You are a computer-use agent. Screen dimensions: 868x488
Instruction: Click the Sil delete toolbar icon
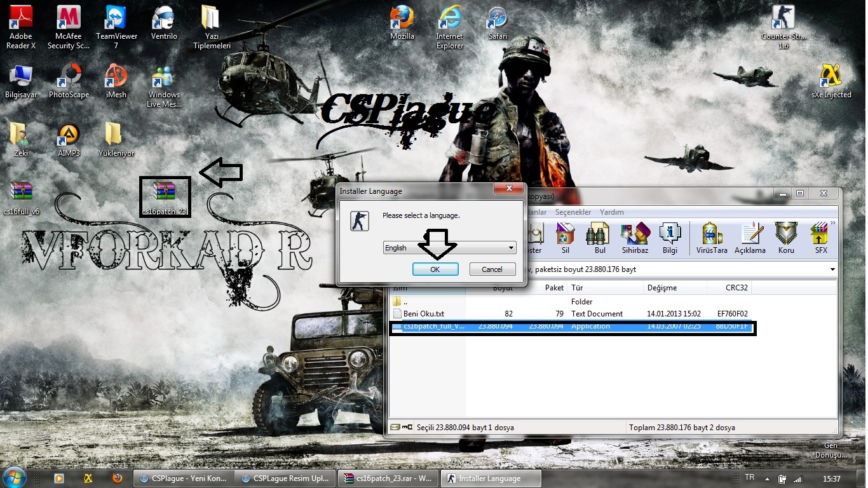(565, 238)
